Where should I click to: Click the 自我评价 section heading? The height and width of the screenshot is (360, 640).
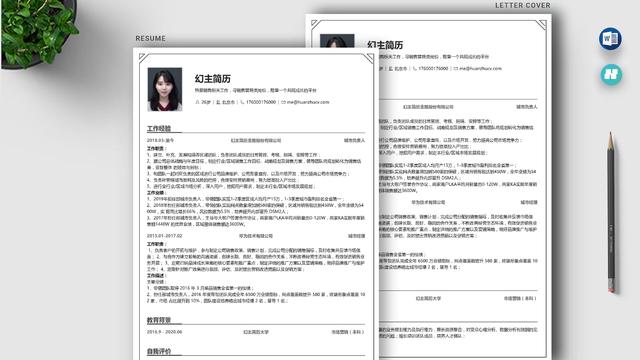159,351
